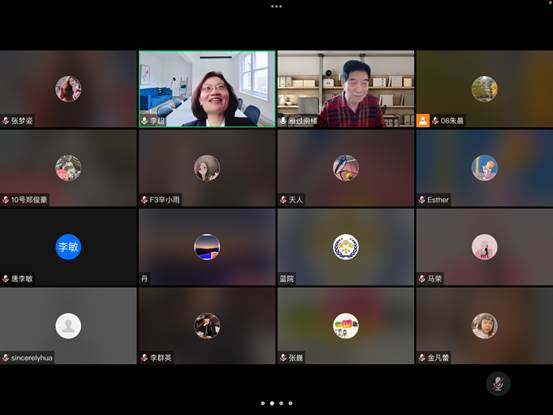Viewport: 553px width, 415px height.
Task: Select the blue 李敏 avatar
Action: (68, 247)
